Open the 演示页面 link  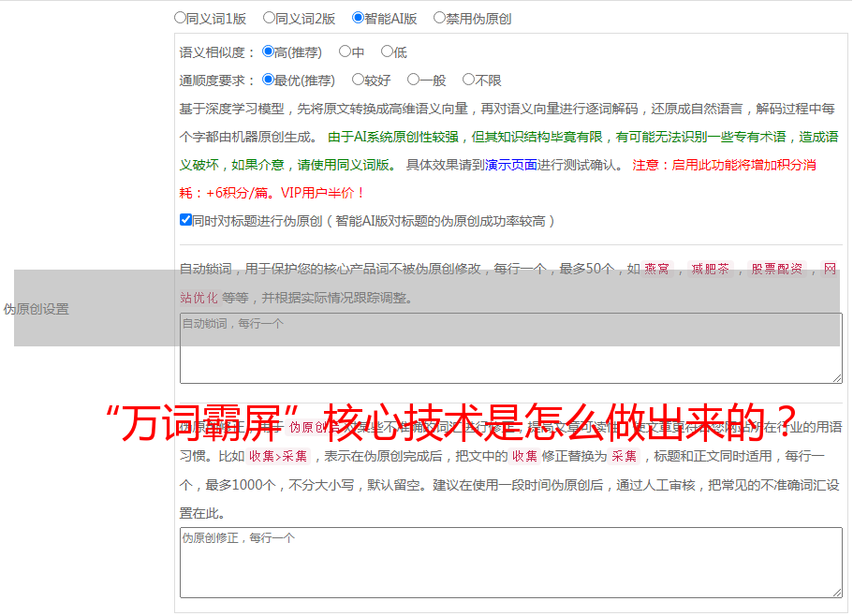click(510, 165)
